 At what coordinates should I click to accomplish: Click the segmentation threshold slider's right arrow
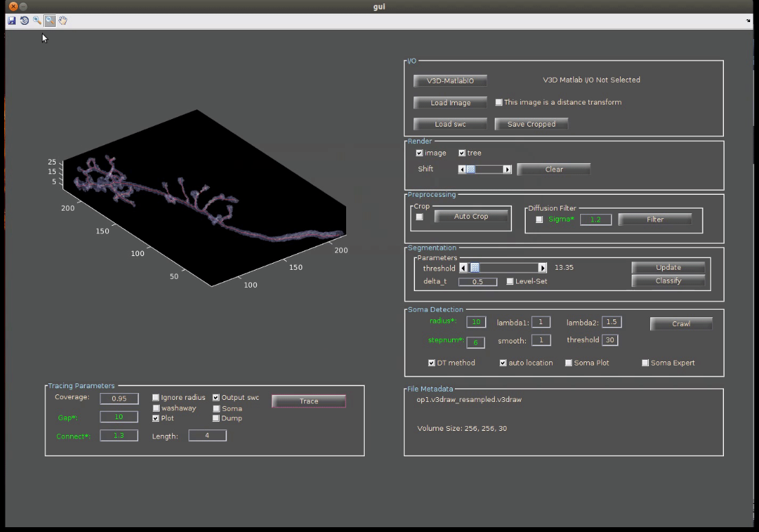click(542, 268)
